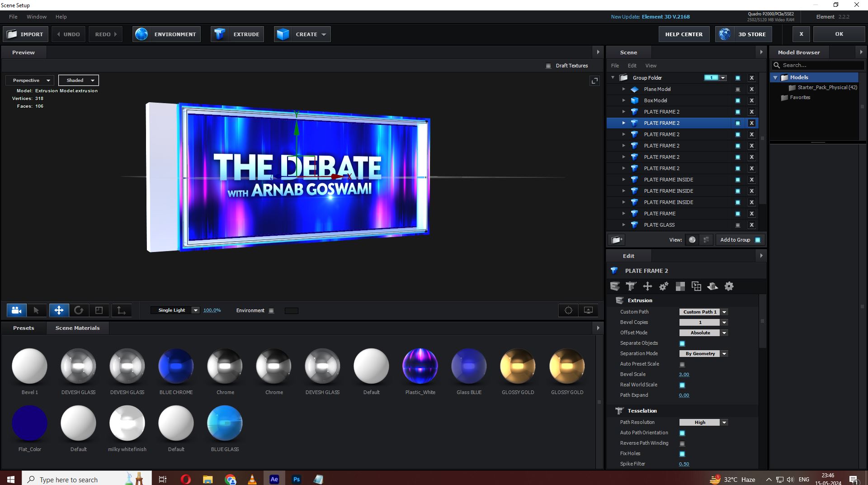The width and height of the screenshot is (868, 485).
Task: Click the monitor display icon below preview
Action: [588, 310]
